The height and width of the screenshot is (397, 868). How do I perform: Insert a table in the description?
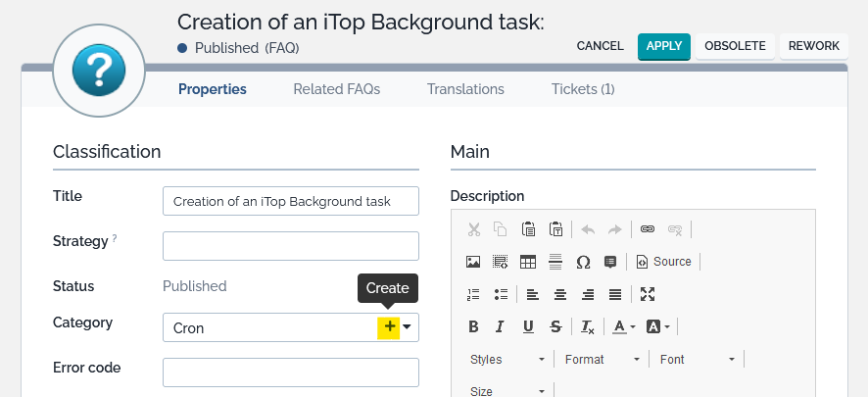tap(528, 262)
